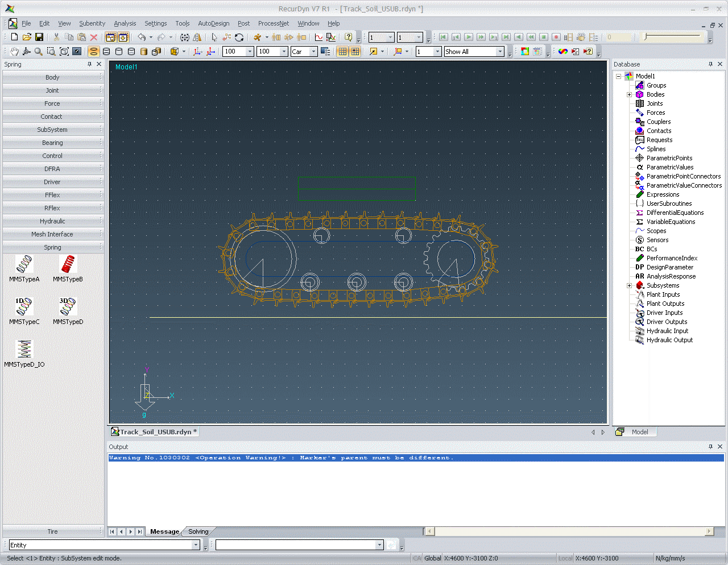The width and height of the screenshot is (728, 565).
Task: Click the open folder icon
Action: click(x=27, y=37)
